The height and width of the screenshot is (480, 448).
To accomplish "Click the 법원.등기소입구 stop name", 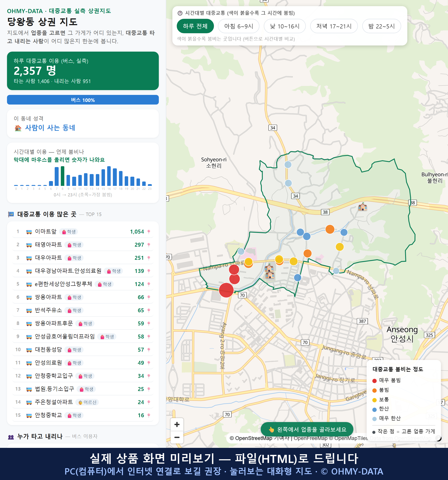I will tap(55, 389).
